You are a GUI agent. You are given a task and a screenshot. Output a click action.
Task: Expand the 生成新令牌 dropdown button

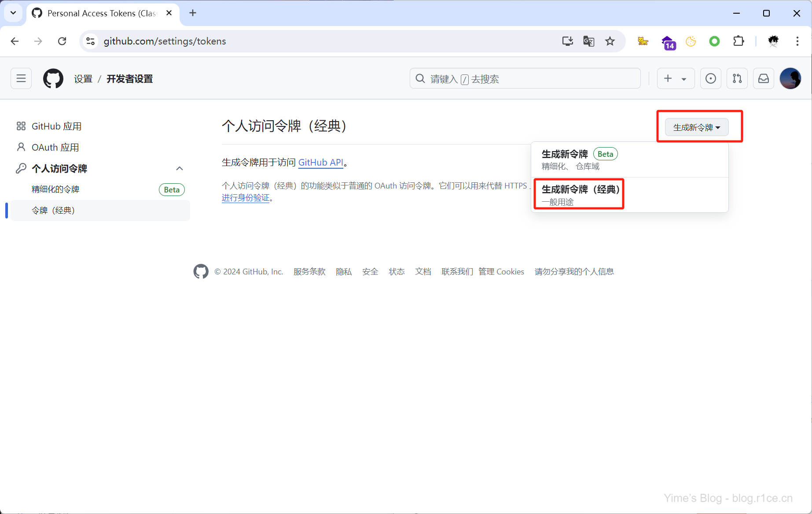pos(696,127)
